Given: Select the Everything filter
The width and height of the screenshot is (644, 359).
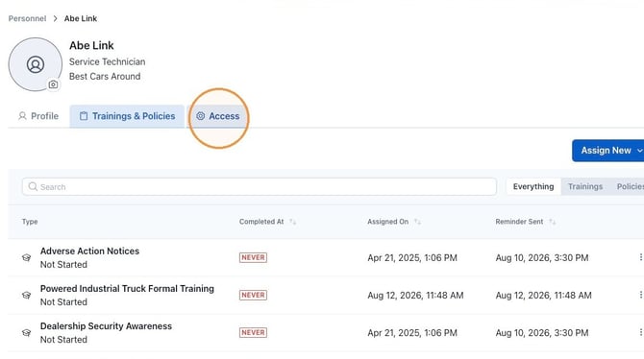Looking at the screenshot, I should [533, 186].
